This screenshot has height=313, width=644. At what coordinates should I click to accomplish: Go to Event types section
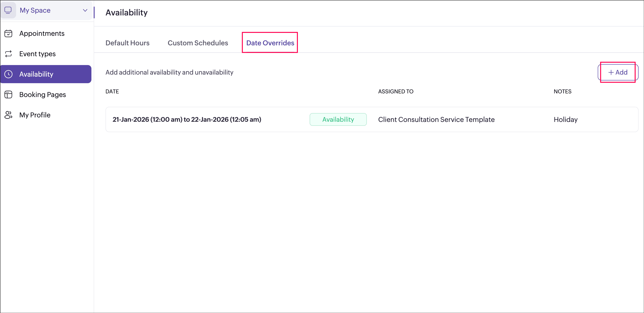37,54
